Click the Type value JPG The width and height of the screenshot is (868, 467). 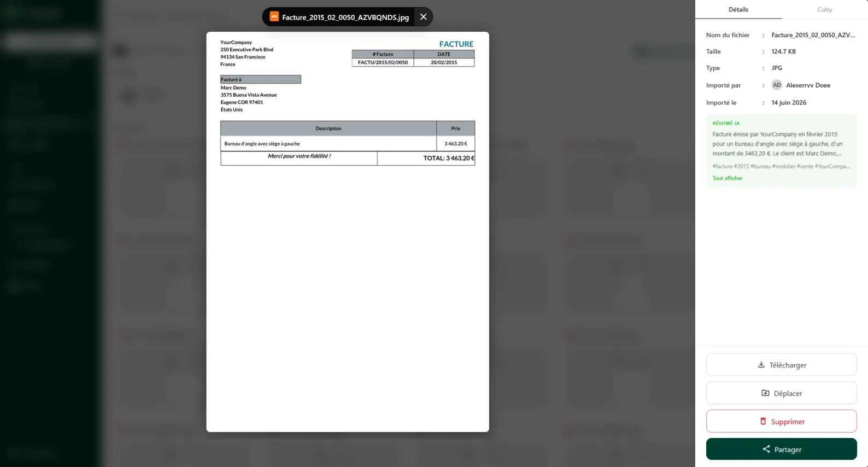777,68
